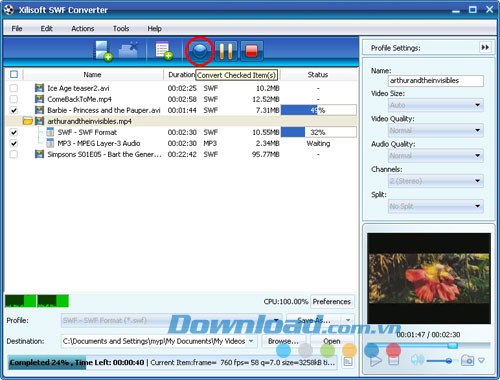Screen dimensions: 500x380
Task: Click the profile Name input field
Action: pos(436,80)
